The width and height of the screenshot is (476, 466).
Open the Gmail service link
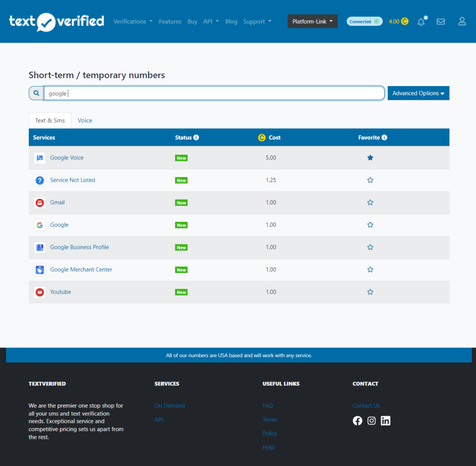tap(57, 203)
